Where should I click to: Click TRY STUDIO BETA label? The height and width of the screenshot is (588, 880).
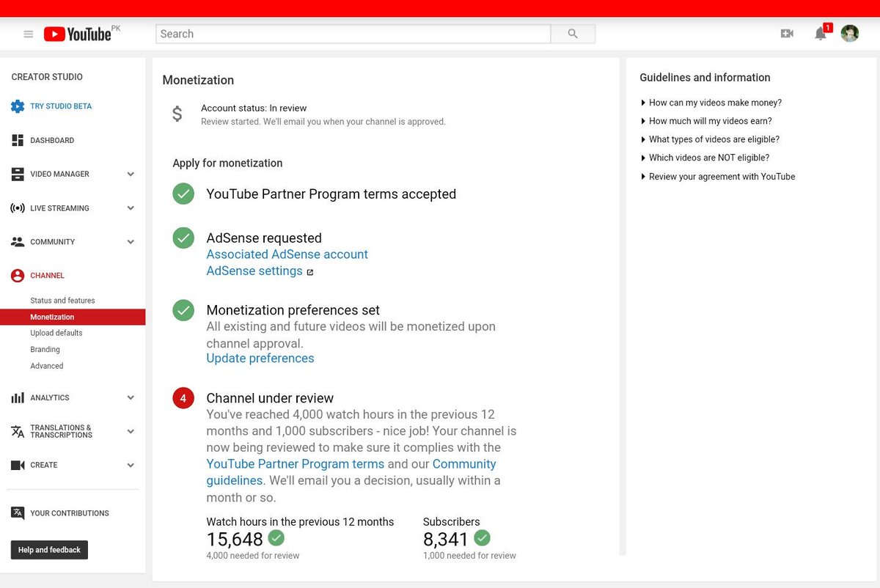tap(61, 106)
